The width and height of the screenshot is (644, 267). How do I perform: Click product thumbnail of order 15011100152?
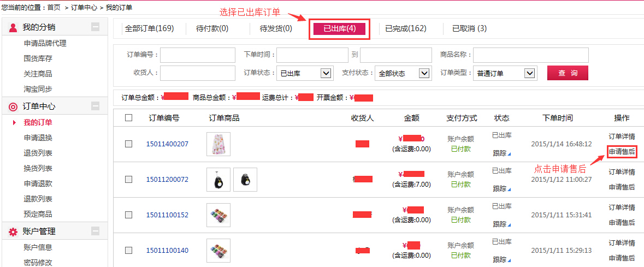(x=218, y=215)
